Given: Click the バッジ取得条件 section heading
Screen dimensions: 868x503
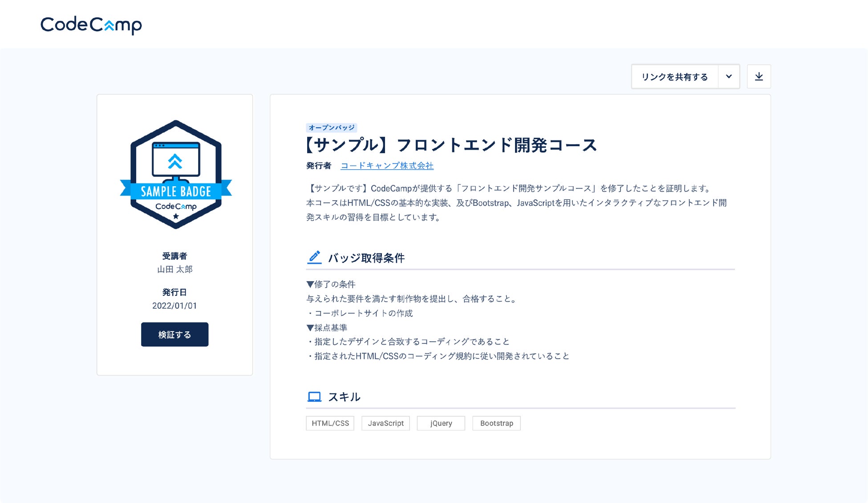Looking at the screenshot, I should click(366, 258).
